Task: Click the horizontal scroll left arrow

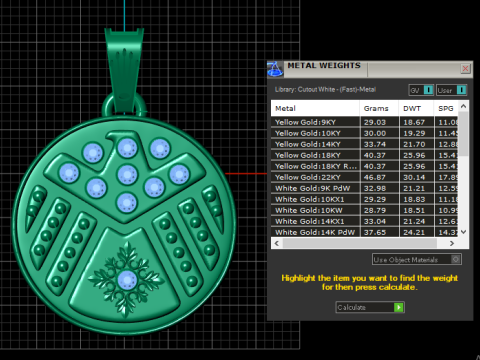Action: 277,243
